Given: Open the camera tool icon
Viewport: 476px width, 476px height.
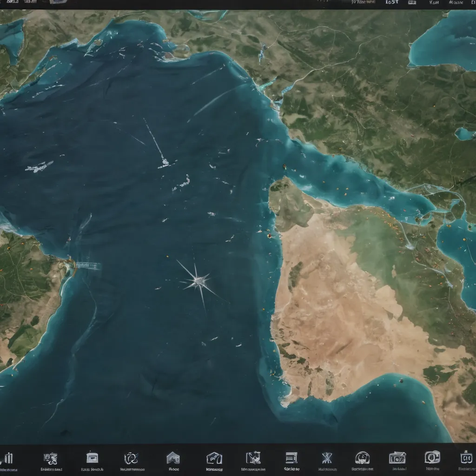Looking at the screenshot, I should (x=431, y=457).
